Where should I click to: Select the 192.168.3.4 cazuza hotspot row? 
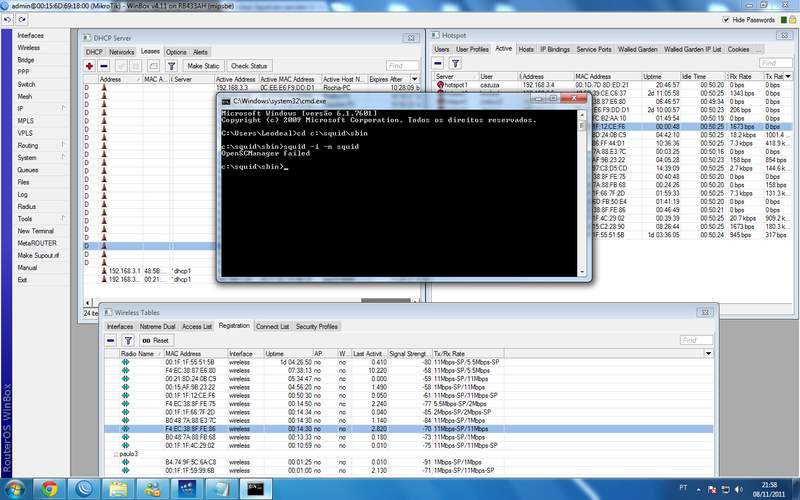click(612, 85)
